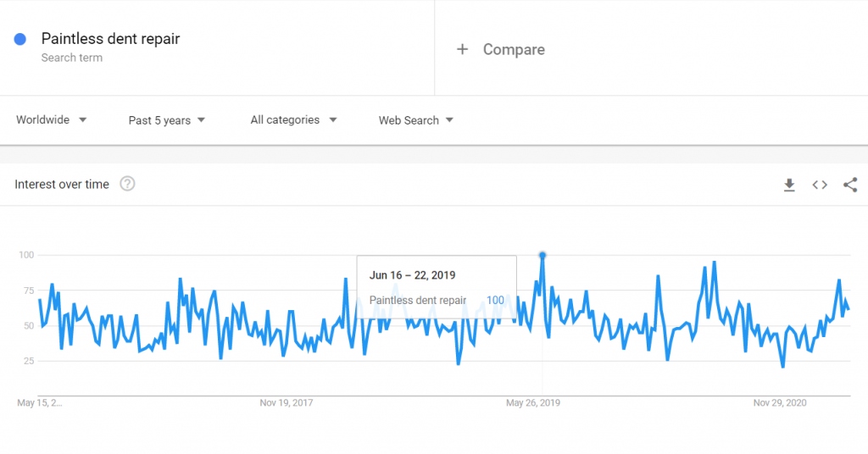The image size is (868, 454).
Task: Select the Nov 19, 2017 axis label
Action: tap(287, 402)
